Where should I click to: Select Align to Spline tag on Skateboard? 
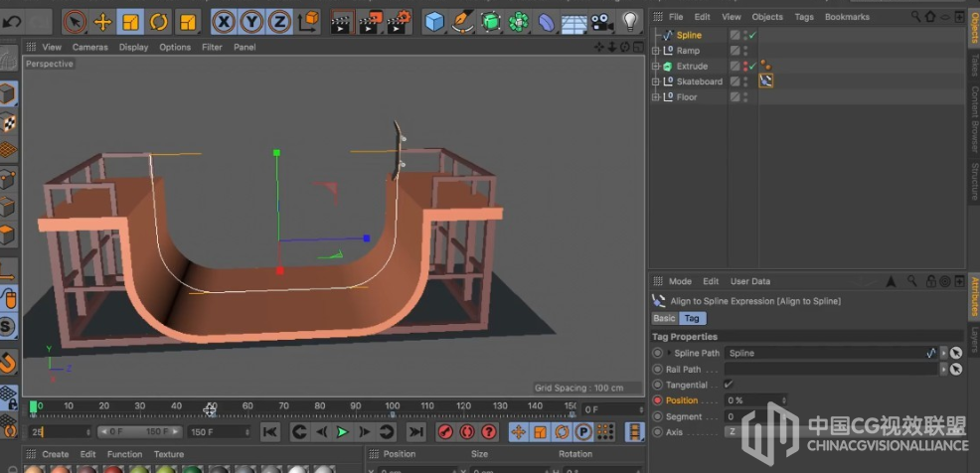(765, 80)
